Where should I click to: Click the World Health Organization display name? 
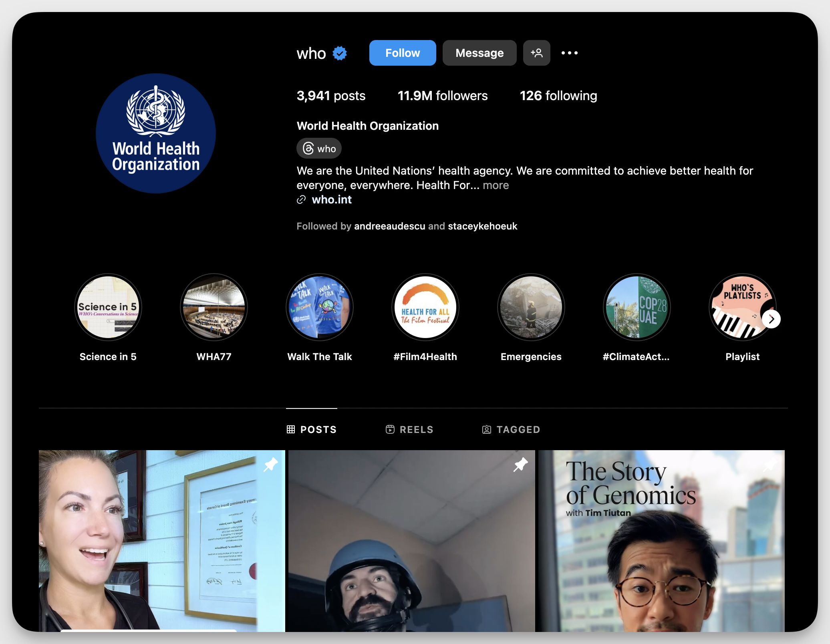(368, 126)
